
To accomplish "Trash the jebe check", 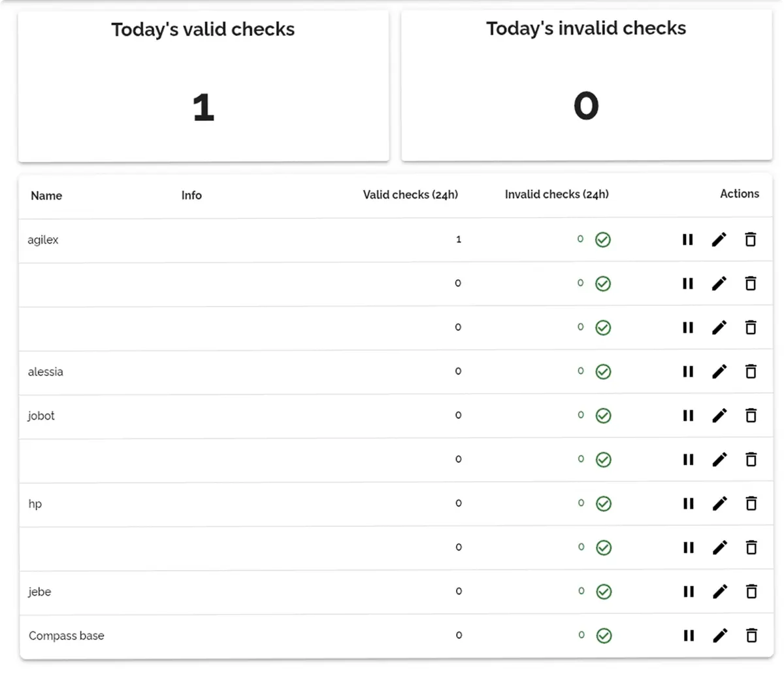I will [752, 592].
